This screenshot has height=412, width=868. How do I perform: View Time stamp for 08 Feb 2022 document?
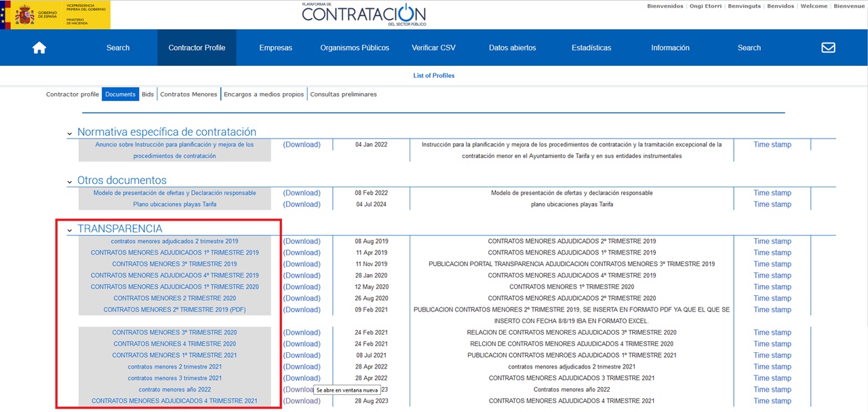click(772, 193)
